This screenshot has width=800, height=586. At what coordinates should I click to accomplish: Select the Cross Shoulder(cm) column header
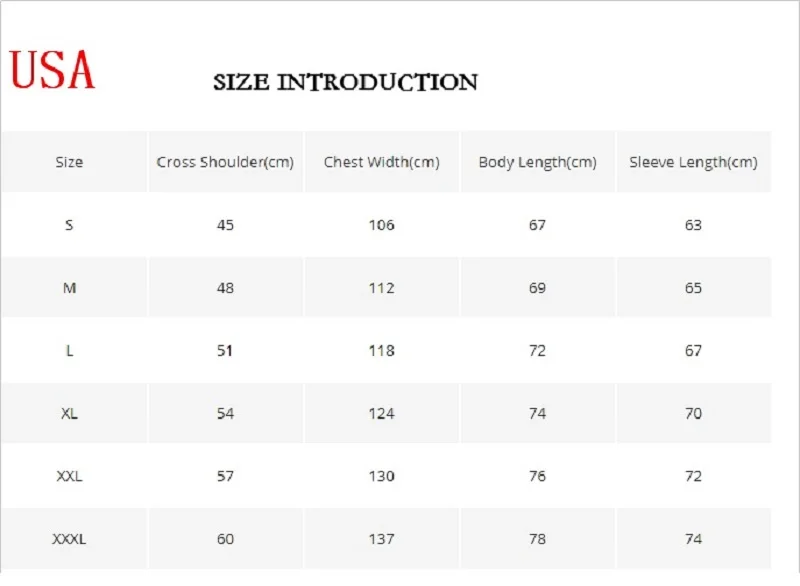coord(225,162)
